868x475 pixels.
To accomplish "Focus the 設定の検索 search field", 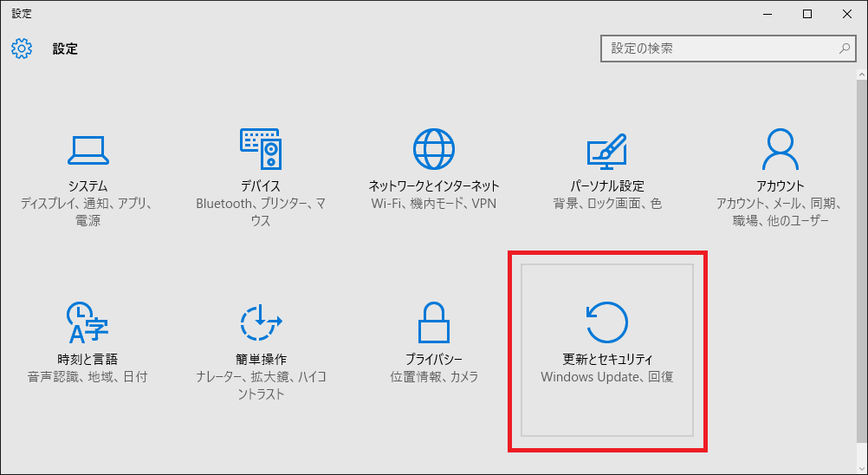I will point(719,49).
